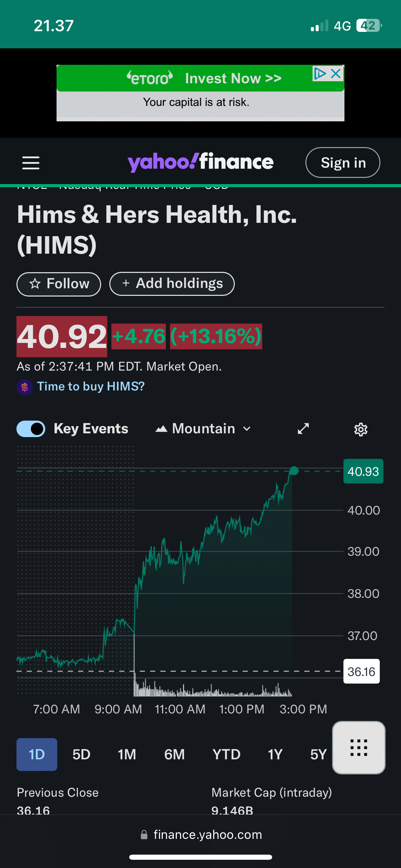Open the Mountain chart type dropdown

(x=203, y=429)
